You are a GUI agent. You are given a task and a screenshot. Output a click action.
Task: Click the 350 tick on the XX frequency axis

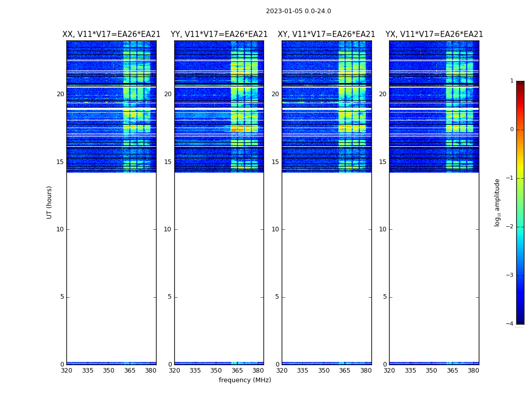[108, 371]
